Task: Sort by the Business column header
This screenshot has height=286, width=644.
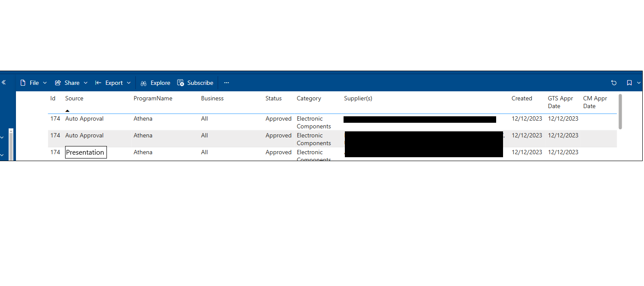Action: pyautogui.click(x=213, y=98)
